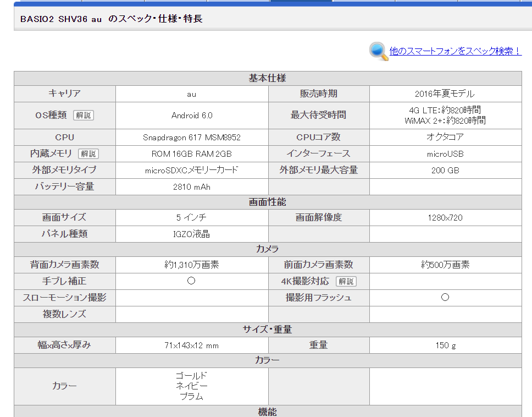The width and height of the screenshot is (532, 417).
Task: Click the Android 6.0 spec value
Action: point(191,116)
